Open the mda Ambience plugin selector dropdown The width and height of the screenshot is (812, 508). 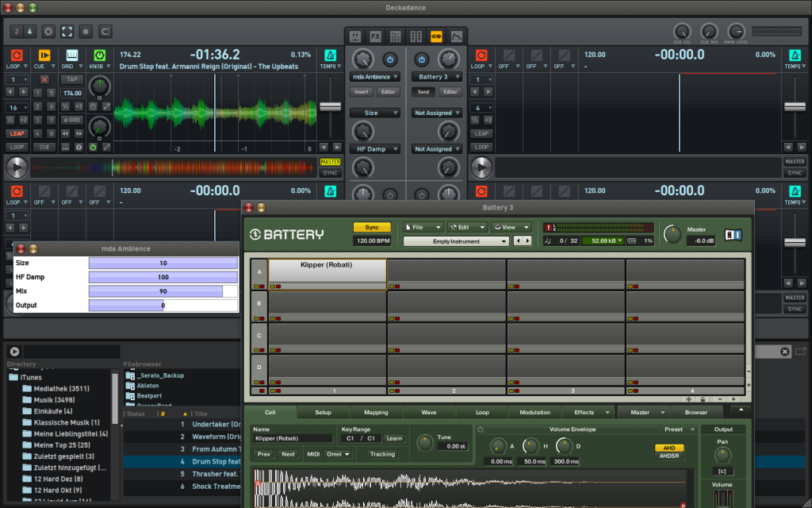coord(374,77)
